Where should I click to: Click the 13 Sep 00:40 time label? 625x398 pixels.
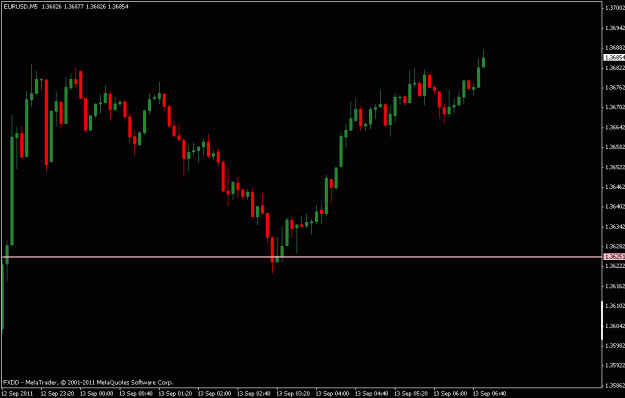point(136,394)
